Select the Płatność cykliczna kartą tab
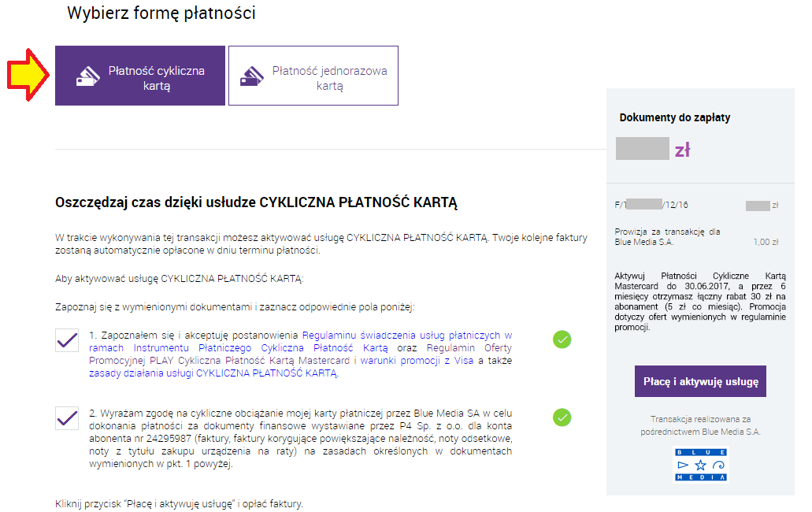812x512 pixels. 140,76
